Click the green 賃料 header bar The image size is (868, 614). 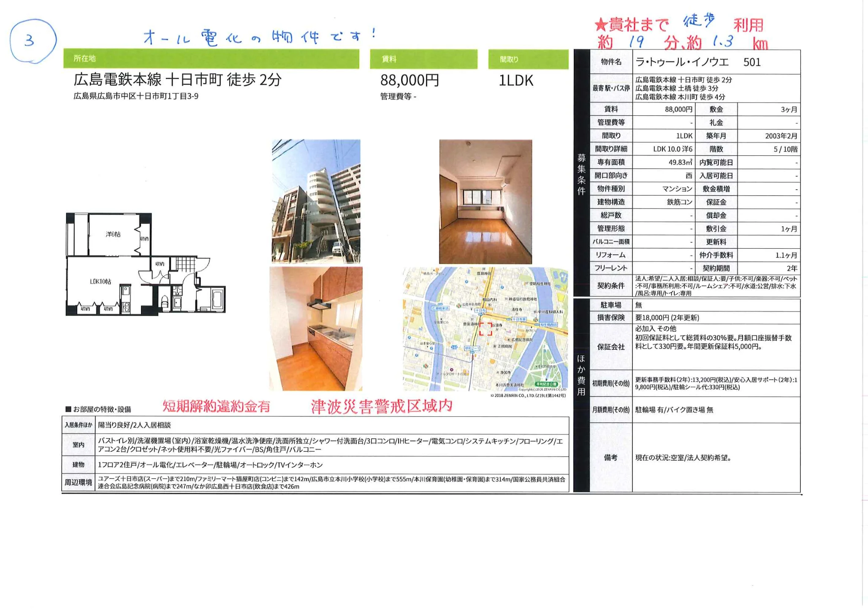[x=423, y=59]
